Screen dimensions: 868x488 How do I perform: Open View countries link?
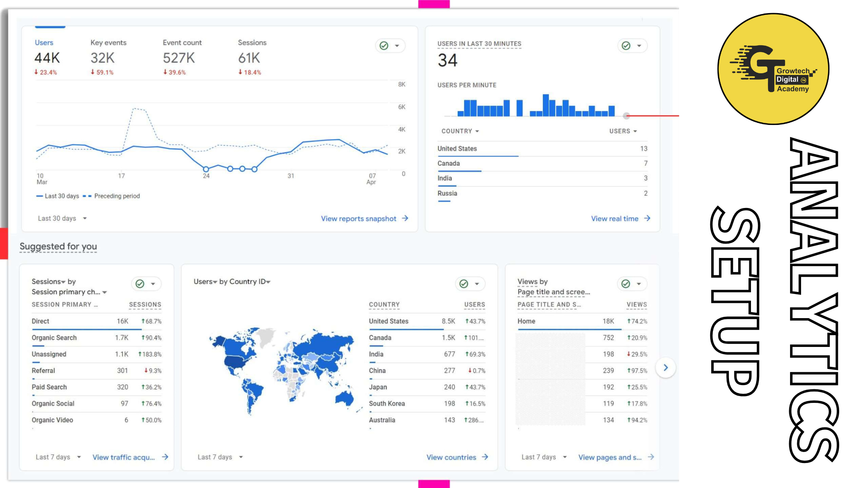pyautogui.click(x=451, y=457)
